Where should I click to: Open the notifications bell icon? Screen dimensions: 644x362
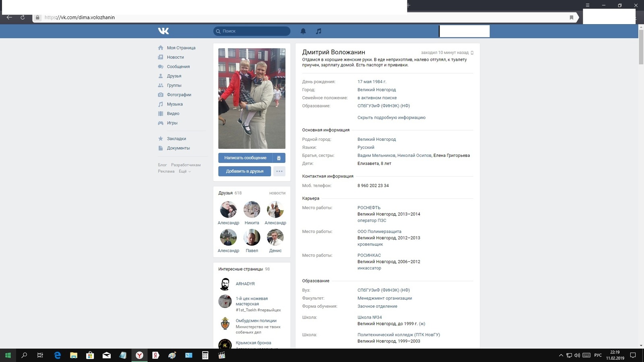click(303, 31)
